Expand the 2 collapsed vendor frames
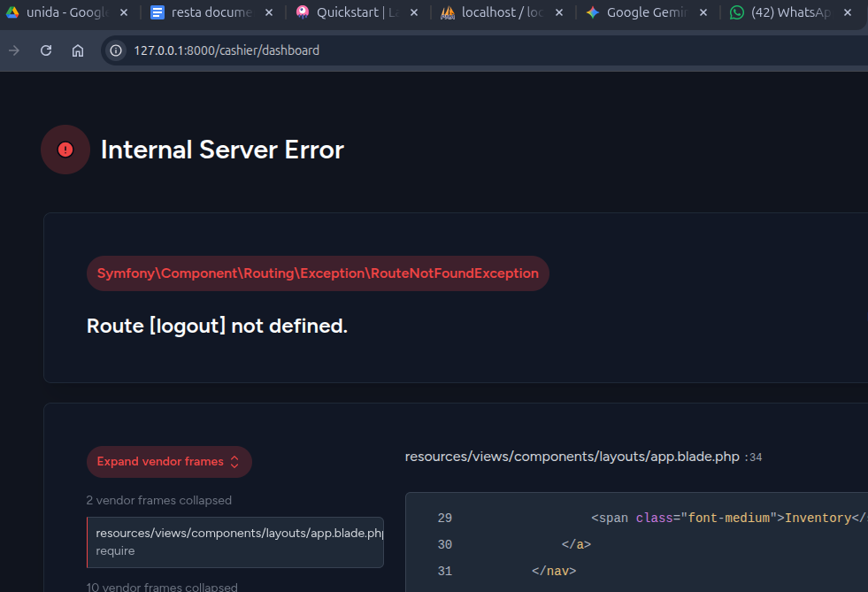The width and height of the screenshot is (868, 592). coord(159,500)
